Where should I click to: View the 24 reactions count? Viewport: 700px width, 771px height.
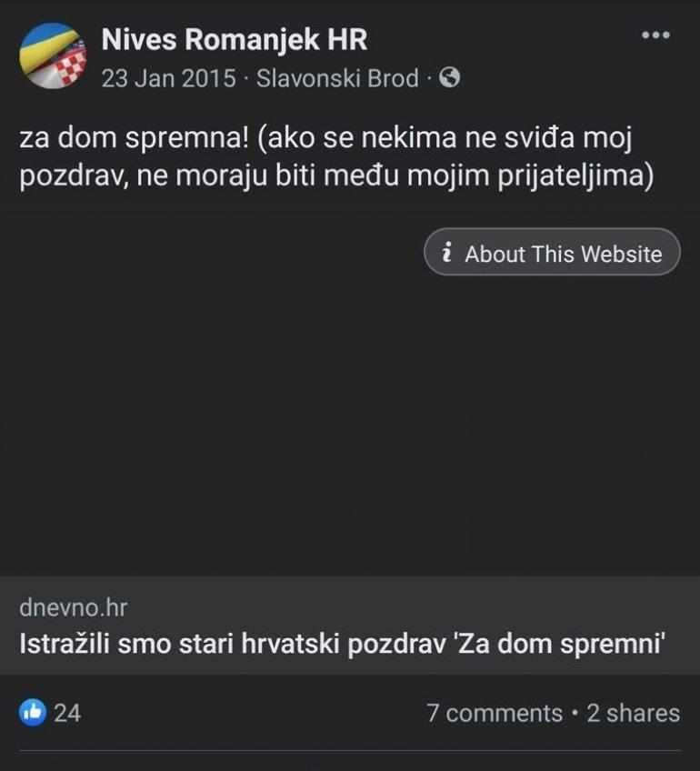pos(67,713)
